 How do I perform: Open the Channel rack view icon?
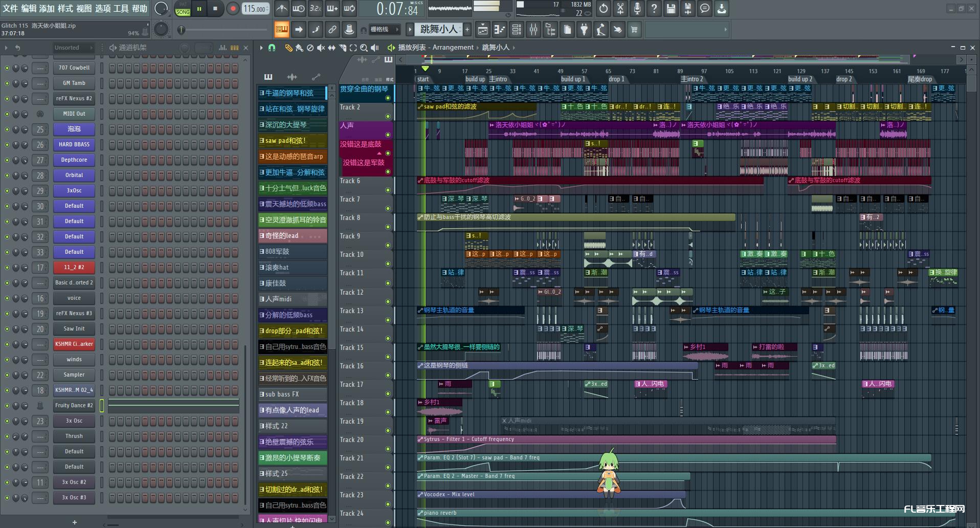517,30
